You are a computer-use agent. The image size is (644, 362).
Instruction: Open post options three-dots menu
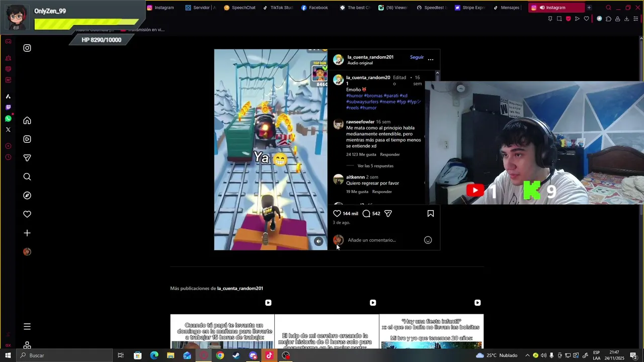431,59
